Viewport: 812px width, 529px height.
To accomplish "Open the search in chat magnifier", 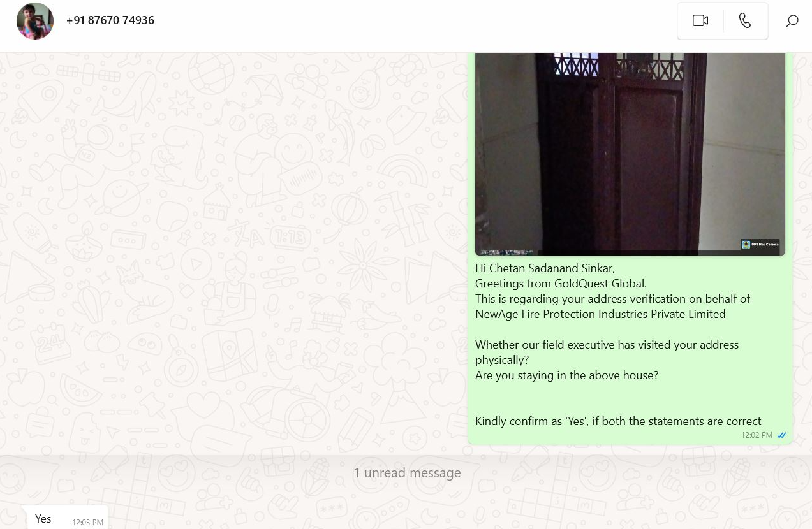I will click(792, 21).
